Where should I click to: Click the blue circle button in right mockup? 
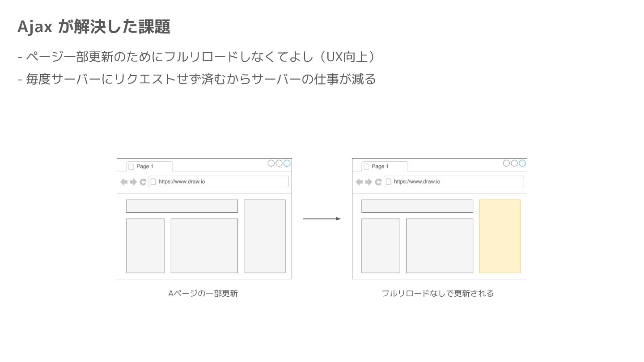[522, 163]
